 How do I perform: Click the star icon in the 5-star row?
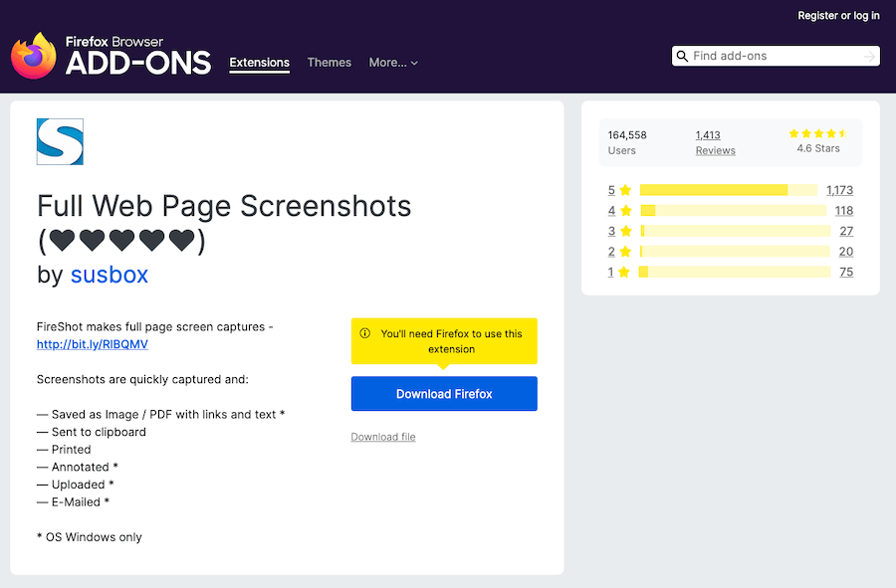[626, 190]
